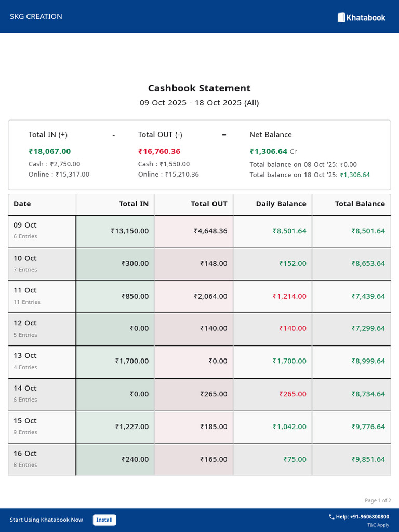Click daily balance ₹152.00
Screen dimensions: 399x532
pyautogui.click(x=292, y=263)
